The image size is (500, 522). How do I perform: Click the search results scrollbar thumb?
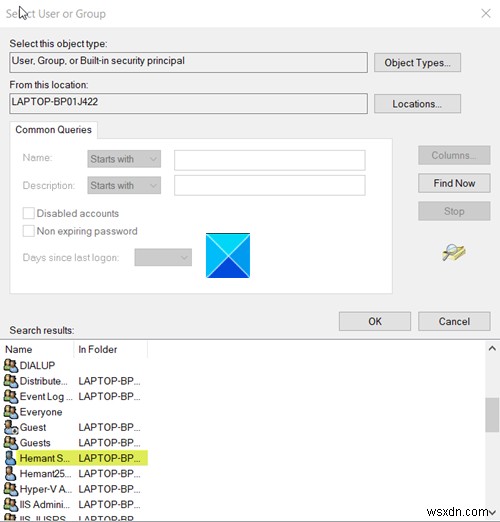492,415
